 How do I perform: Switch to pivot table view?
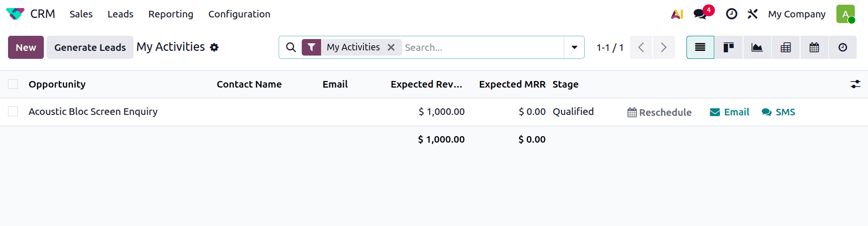pyautogui.click(x=785, y=48)
